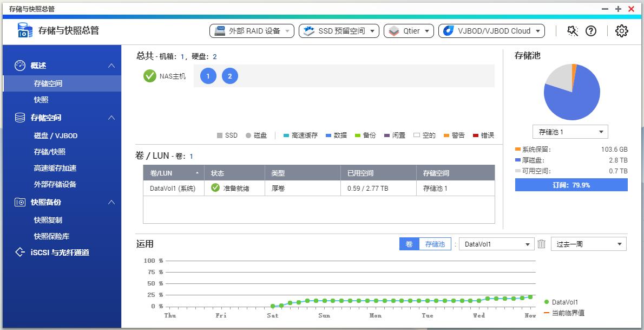The height and width of the screenshot is (330, 644).
Task: Open help via the question mark icon
Action: 590,31
